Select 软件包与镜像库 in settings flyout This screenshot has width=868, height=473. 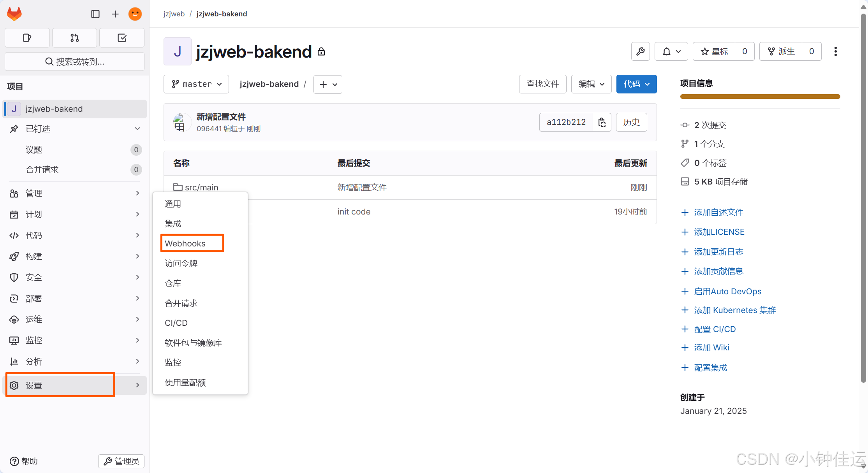click(200, 343)
